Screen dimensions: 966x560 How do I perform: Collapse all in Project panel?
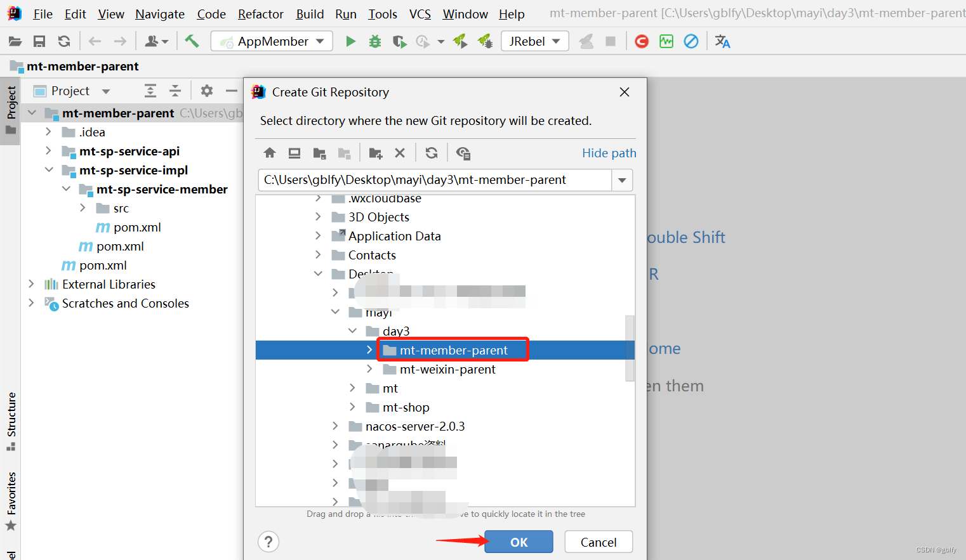point(175,91)
